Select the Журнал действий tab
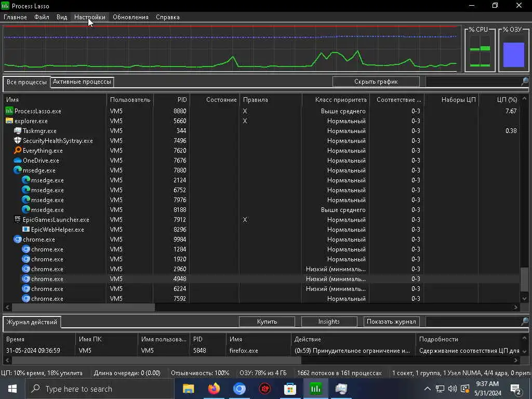 pyautogui.click(x=32, y=322)
